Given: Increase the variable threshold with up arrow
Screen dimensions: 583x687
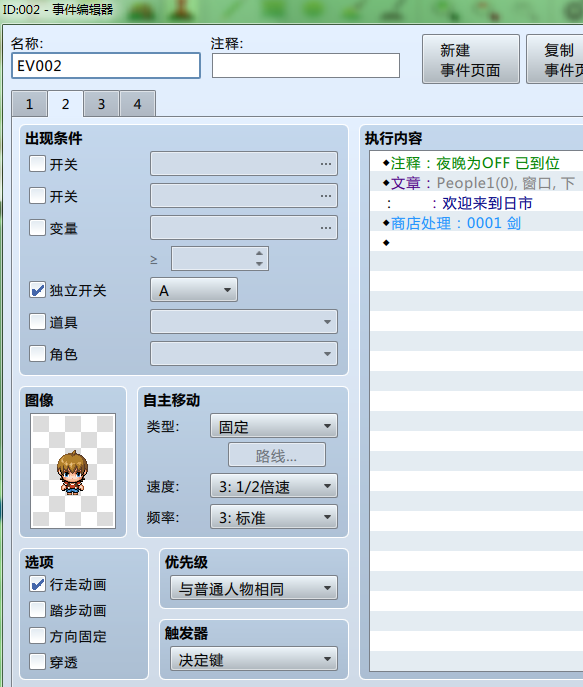Looking at the screenshot, I should pyautogui.click(x=259, y=253).
